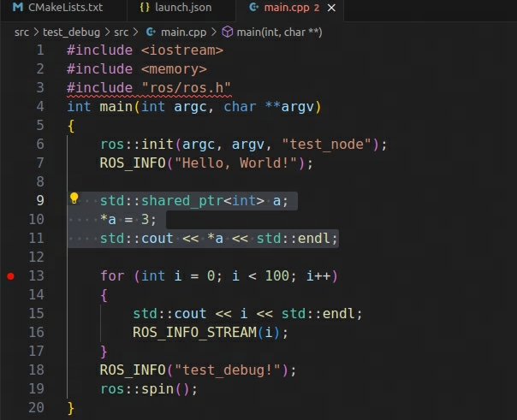
Task: Click the JSON braces icon on launch.json tab
Action: [145, 7]
